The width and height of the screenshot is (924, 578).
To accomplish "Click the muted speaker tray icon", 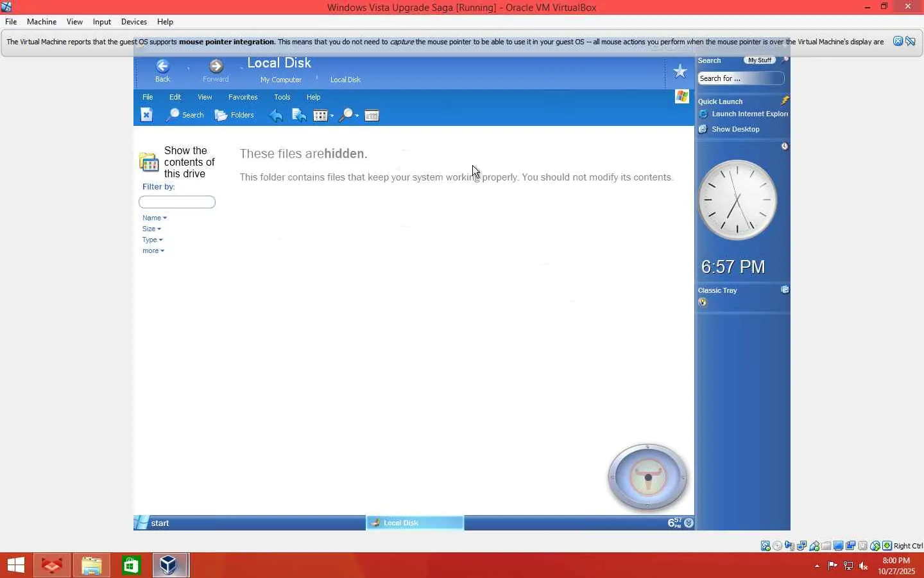I will 864,566.
